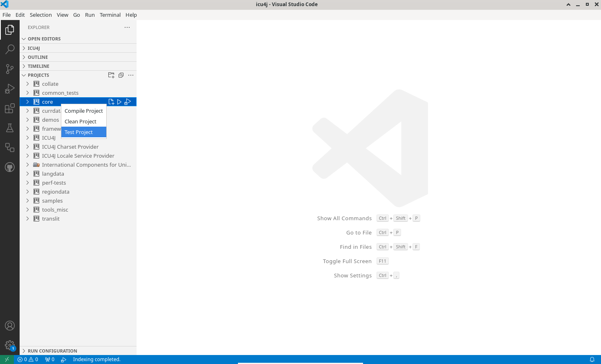Click the Accounts icon
601x364 pixels.
pos(10,326)
